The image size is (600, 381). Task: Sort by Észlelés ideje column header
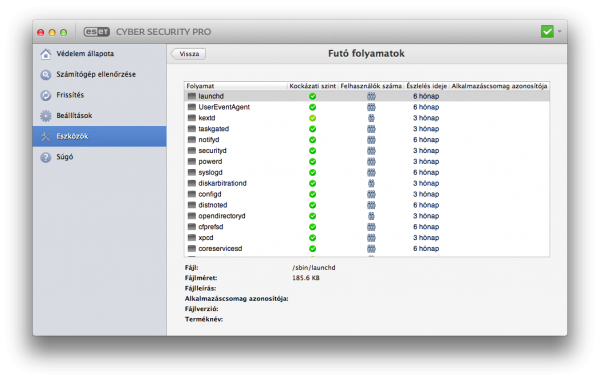[426, 86]
